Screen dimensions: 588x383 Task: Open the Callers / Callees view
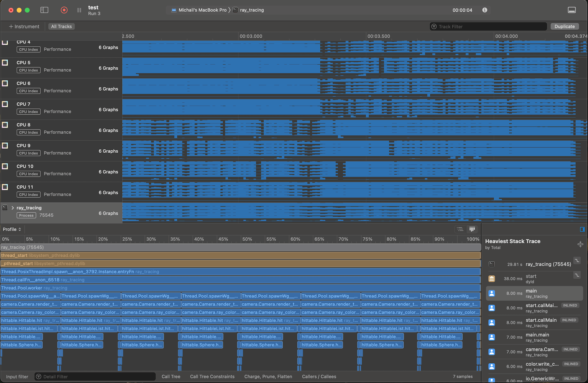click(x=319, y=377)
